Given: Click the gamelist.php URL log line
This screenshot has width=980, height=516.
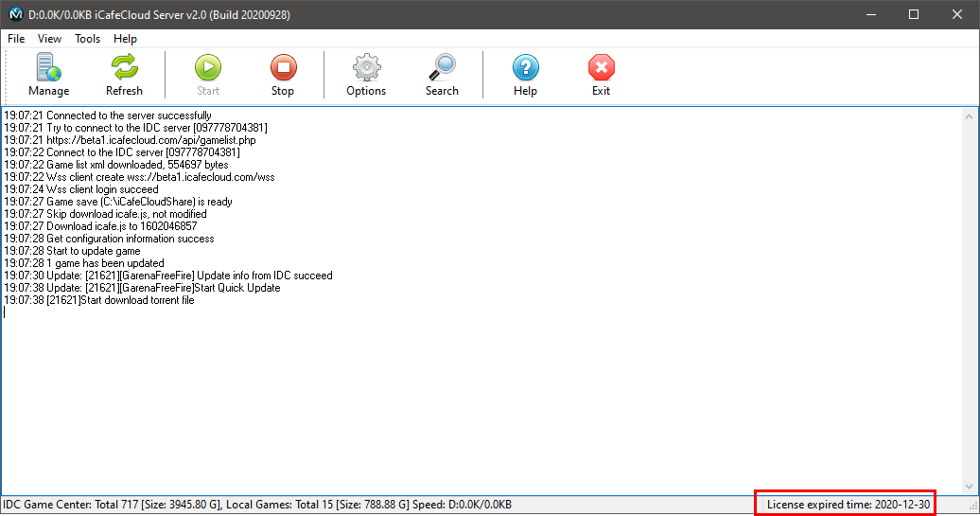Looking at the screenshot, I should pyautogui.click(x=130, y=140).
